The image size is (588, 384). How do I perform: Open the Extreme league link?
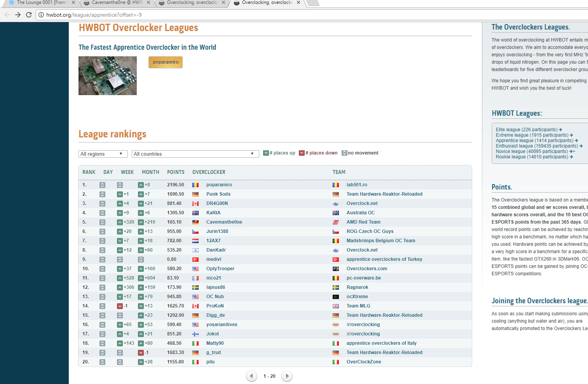[534, 135]
